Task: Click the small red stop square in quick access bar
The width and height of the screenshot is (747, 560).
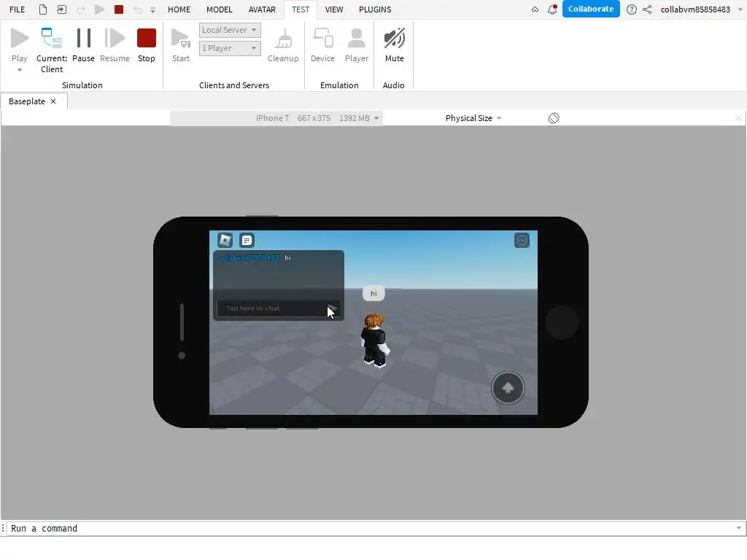Action: pyautogui.click(x=119, y=9)
